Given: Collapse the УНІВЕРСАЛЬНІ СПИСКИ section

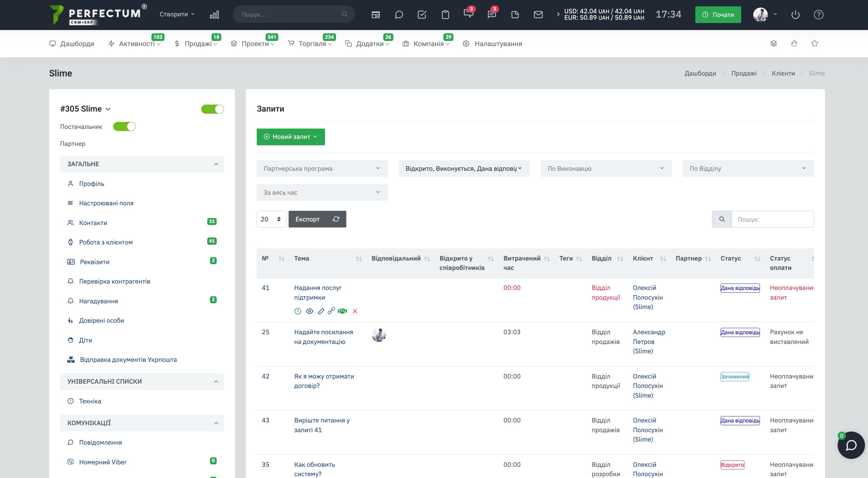Looking at the screenshot, I should pos(142,381).
